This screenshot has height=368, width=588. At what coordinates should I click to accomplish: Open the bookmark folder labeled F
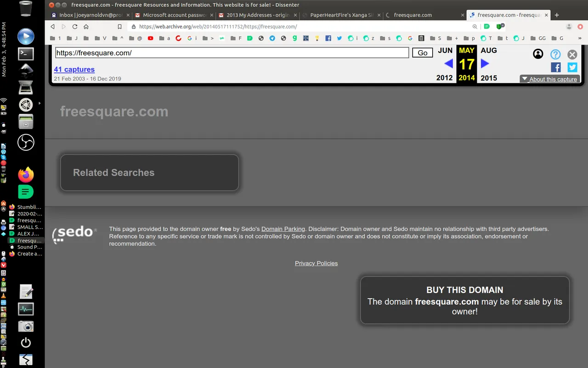(236, 38)
